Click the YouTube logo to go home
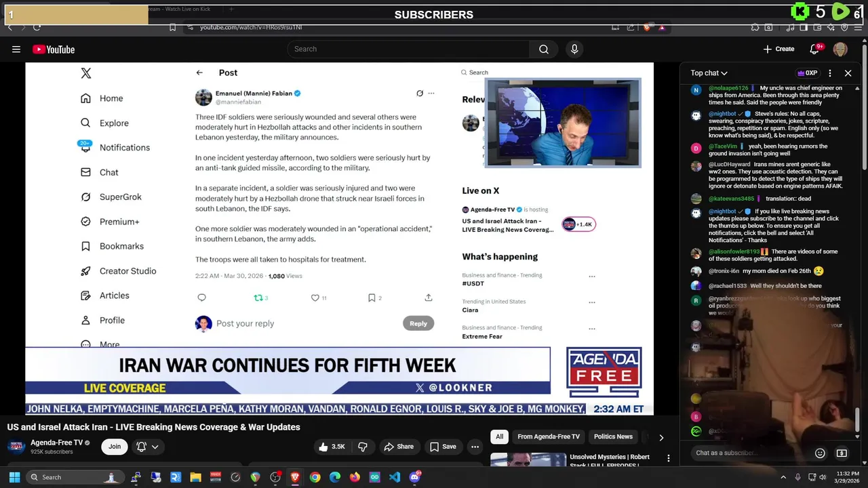The image size is (868, 488). click(54, 49)
